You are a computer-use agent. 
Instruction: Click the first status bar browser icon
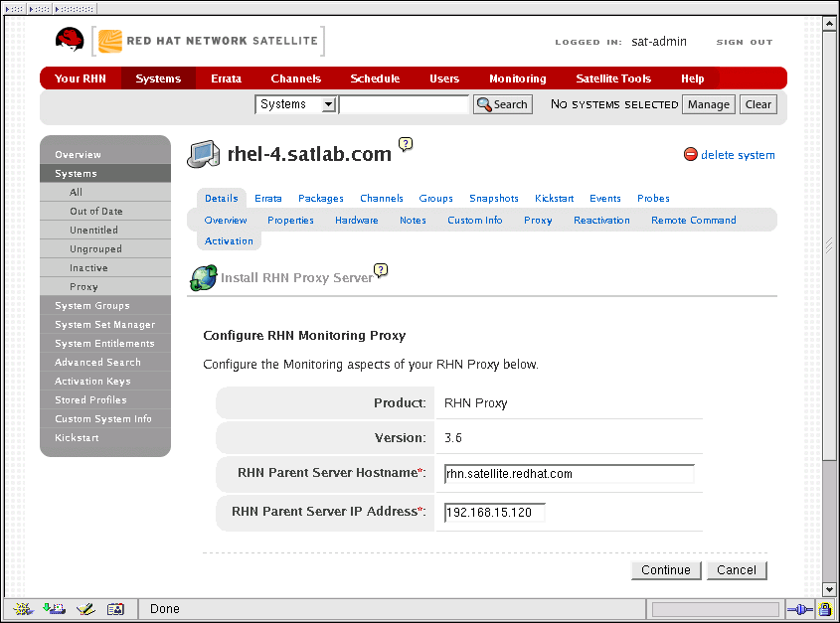point(24,608)
